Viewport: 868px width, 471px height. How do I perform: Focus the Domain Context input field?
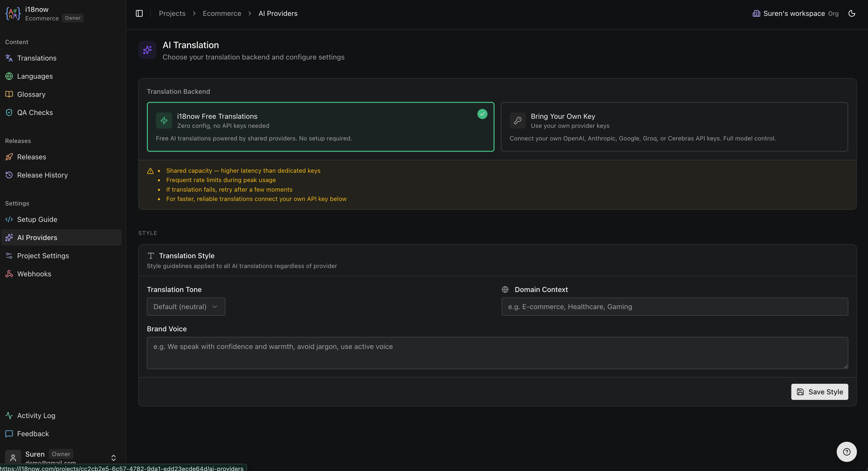[x=674, y=306]
